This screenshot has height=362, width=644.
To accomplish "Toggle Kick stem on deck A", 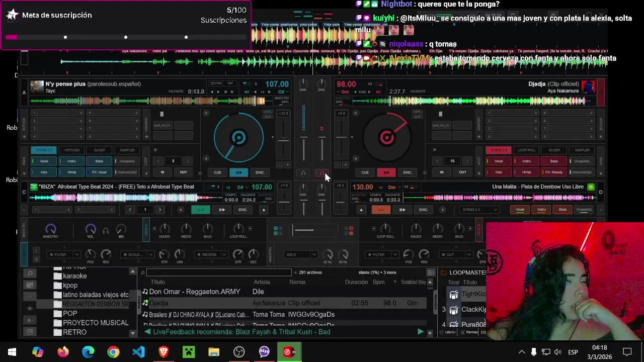I will [x=44, y=172].
